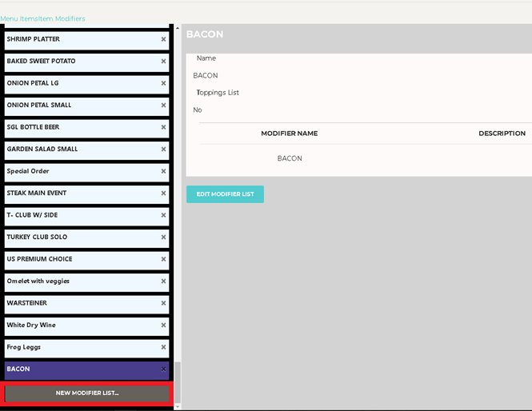Open the Menu Items link
This screenshot has height=411, width=532.
(19, 18)
